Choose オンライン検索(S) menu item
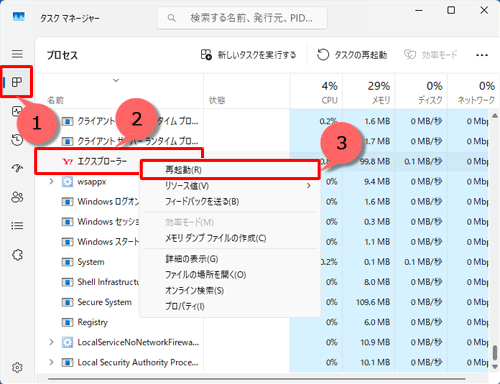 pos(230,291)
